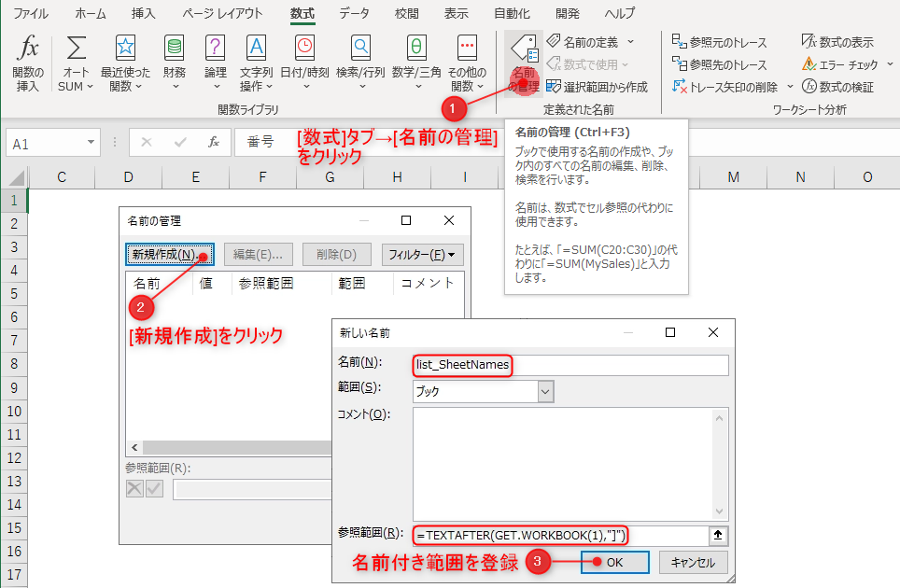This screenshot has width=900, height=588.
Task: Click the formula bar fx icon
Action: (214, 142)
